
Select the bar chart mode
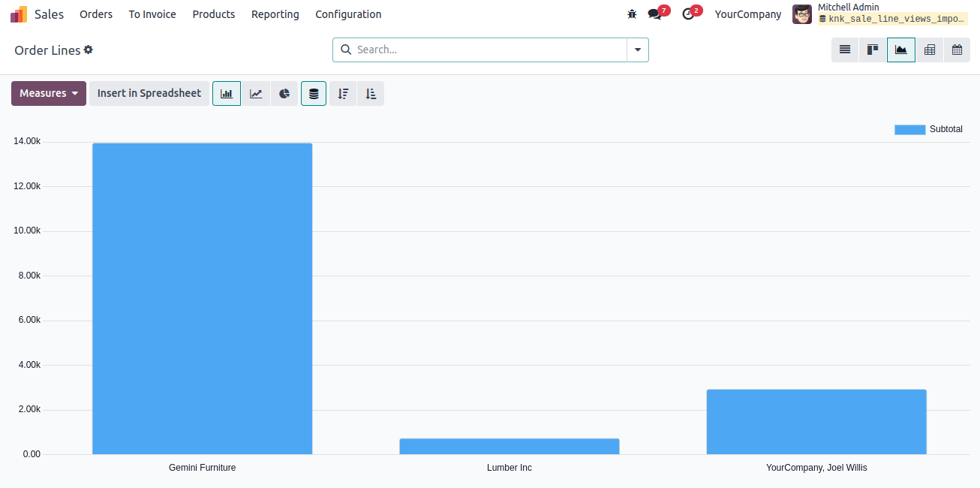pos(227,93)
